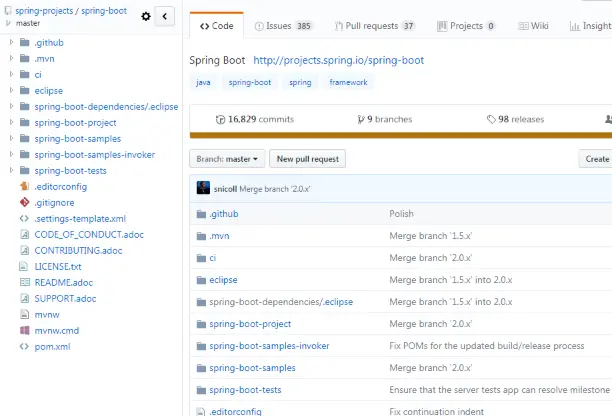
Task: Click the commits history clock icon
Action: pos(221,119)
